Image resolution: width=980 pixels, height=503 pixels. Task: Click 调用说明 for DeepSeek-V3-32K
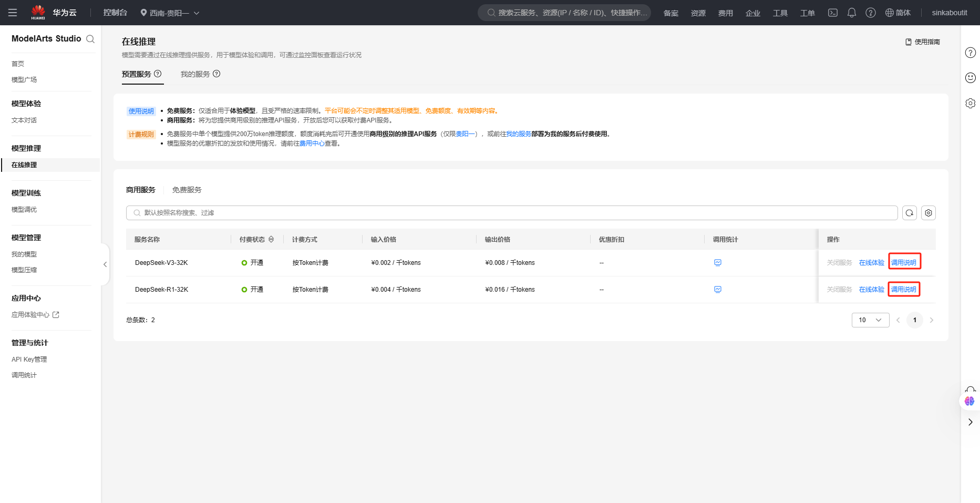point(904,263)
